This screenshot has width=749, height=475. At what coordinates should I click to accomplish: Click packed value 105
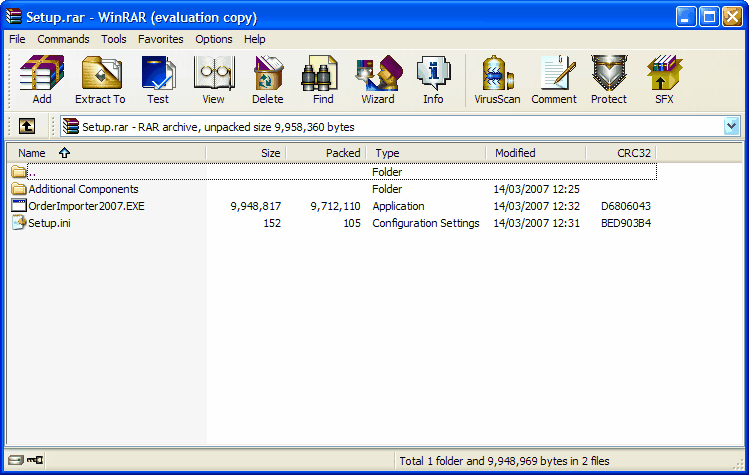tap(352, 223)
